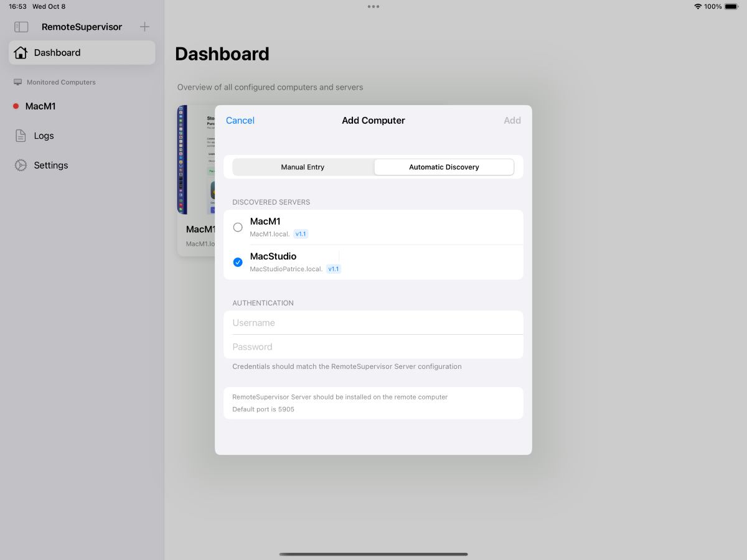Tap the three-dots multitasking icon
747x560 pixels.
click(374, 7)
